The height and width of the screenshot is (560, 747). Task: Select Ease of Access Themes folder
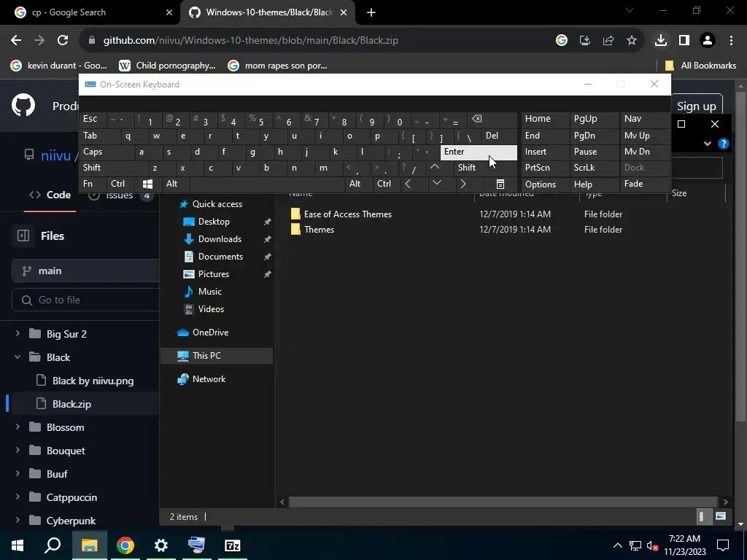(348, 214)
